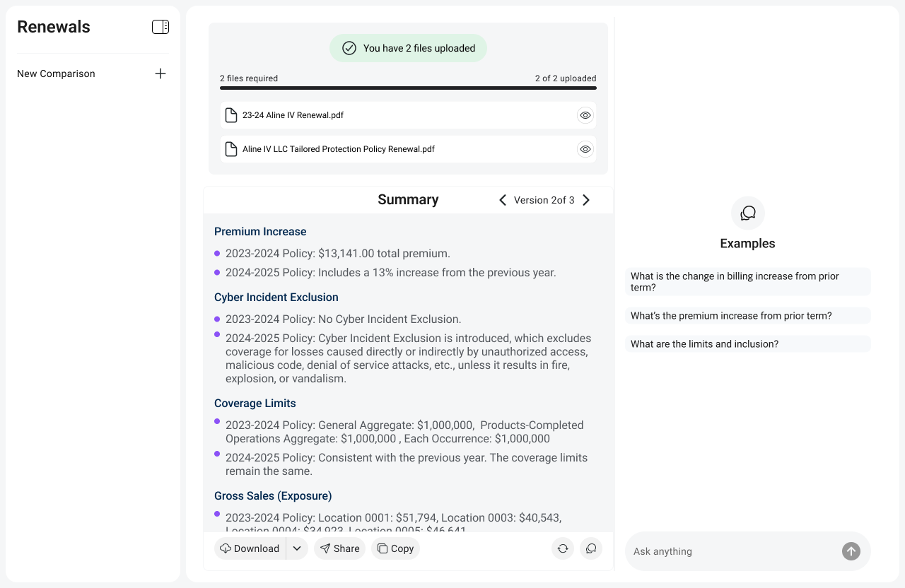Viewport: 905px width, 588px height.
Task: Click the refresh icon below the summary
Action: click(563, 548)
